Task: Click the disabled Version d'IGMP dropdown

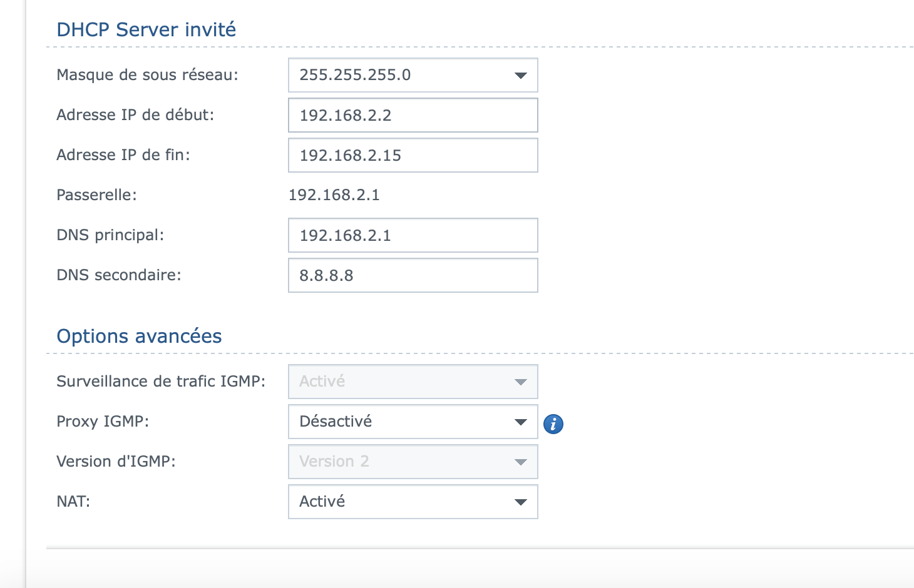Action: (x=413, y=462)
